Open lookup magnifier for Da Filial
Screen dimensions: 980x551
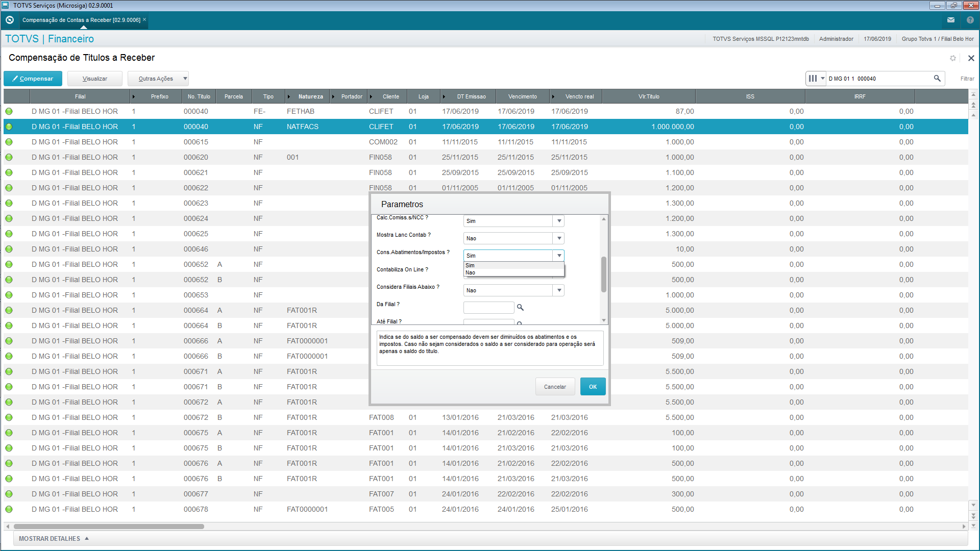point(520,307)
